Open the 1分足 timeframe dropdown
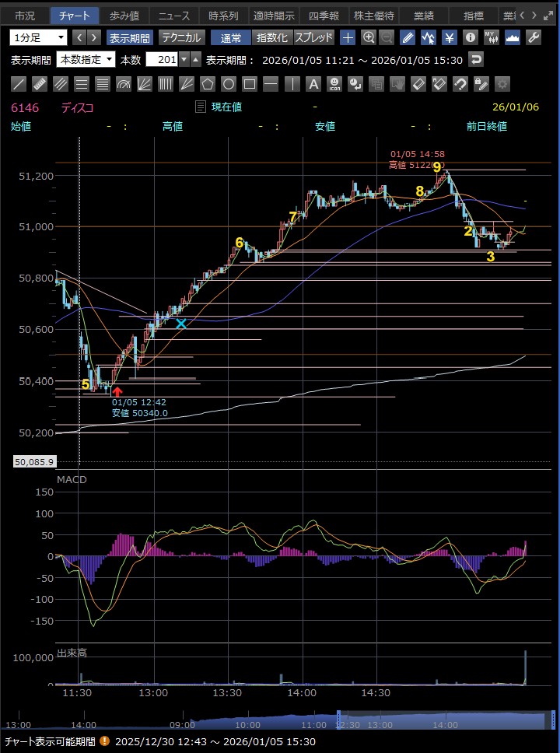Viewport: 560px width, 753px height. [38, 37]
